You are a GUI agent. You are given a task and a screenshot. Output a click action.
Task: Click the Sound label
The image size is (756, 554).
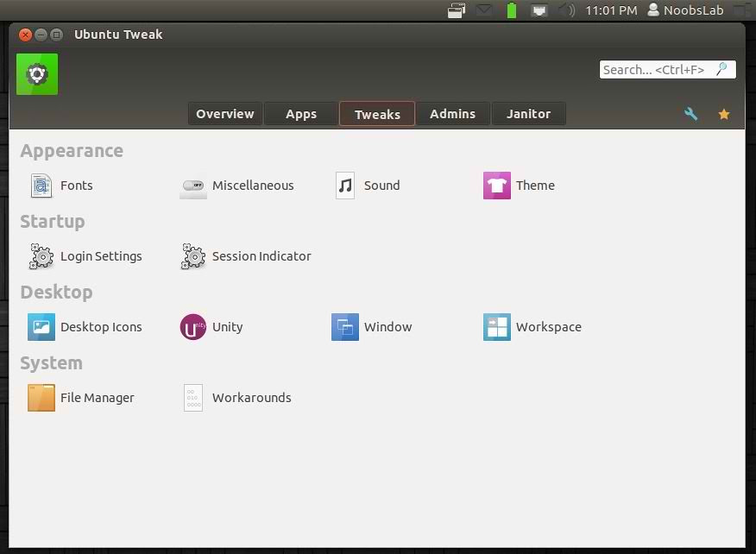(381, 186)
